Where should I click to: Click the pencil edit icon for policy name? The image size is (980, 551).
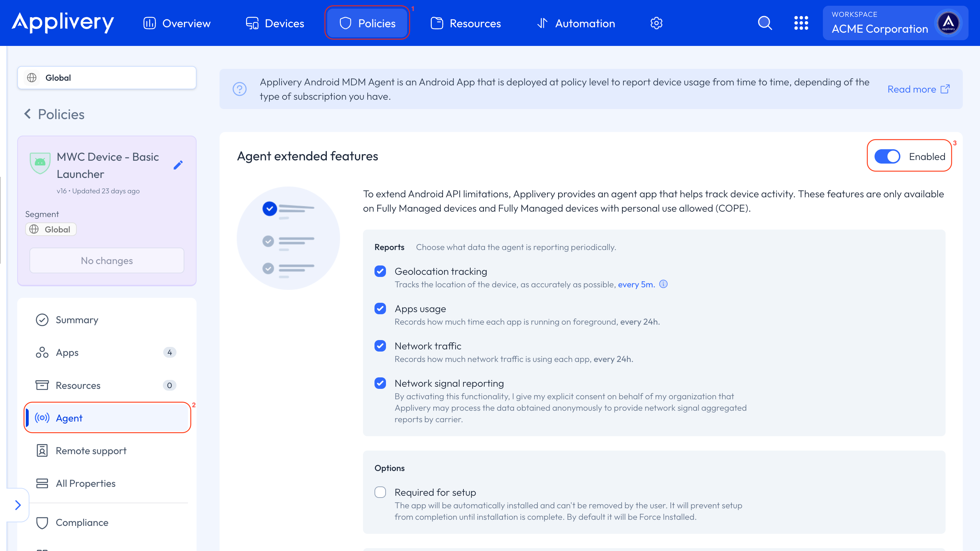pyautogui.click(x=178, y=165)
